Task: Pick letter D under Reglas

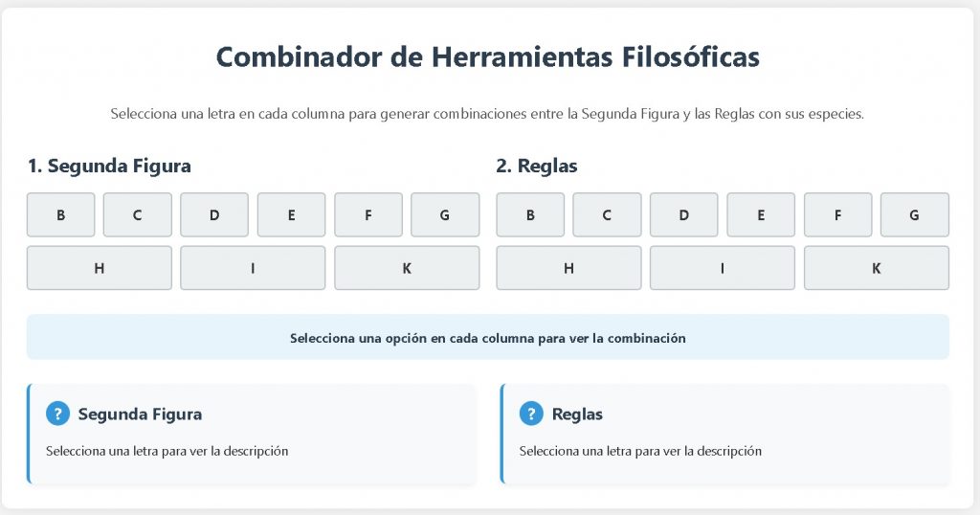Action: click(684, 214)
